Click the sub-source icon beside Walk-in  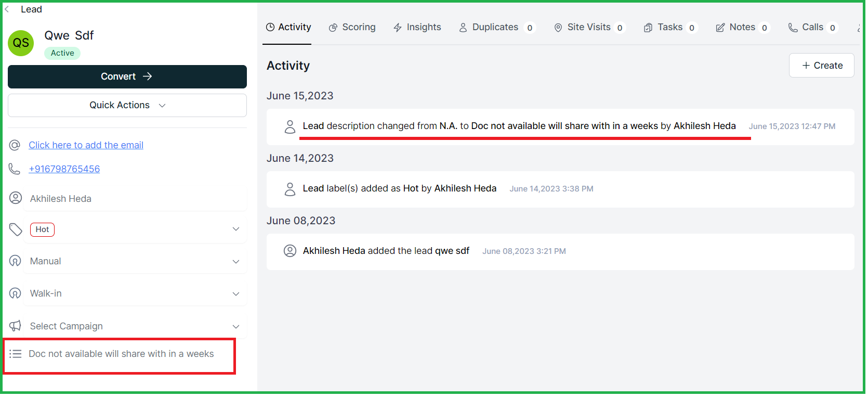coord(16,293)
